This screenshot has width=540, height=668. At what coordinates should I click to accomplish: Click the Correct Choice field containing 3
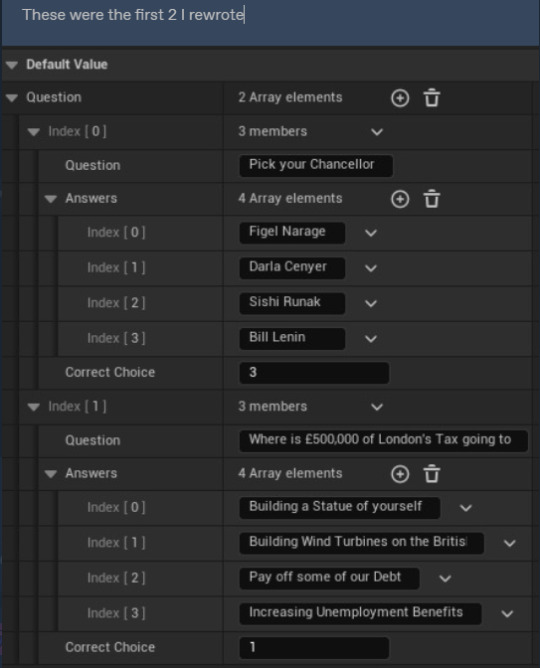pos(314,373)
